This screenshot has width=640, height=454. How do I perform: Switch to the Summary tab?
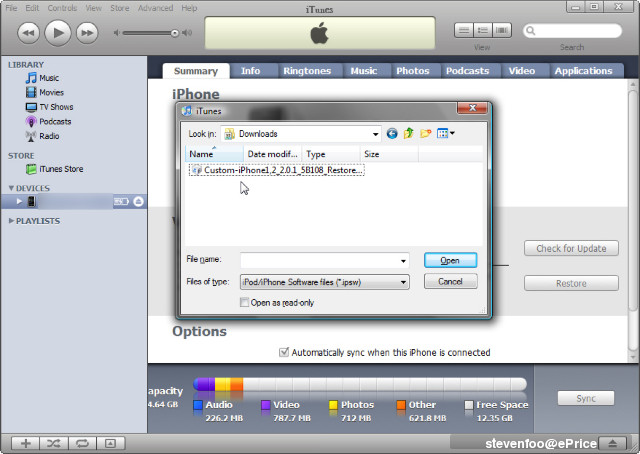pyautogui.click(x=196, y=71)
